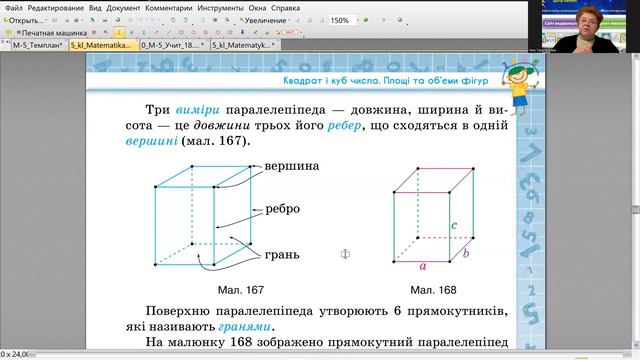Image resolution: width=640 pixels, height=360 pixels.
Task: Click the 150% zoom level field
Action: click(x=342, y=20)
